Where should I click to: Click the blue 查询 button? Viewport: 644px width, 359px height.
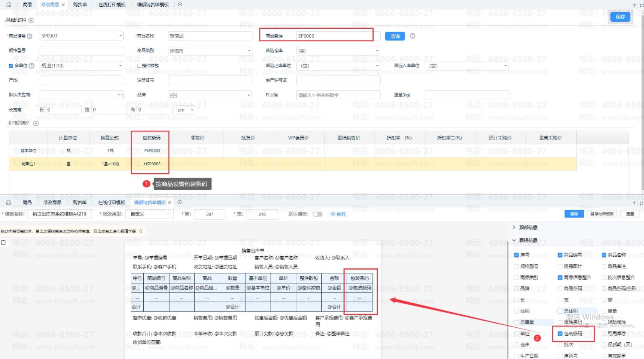point(395,36)
